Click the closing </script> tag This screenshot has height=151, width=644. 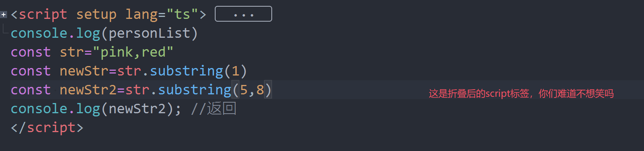47,128
